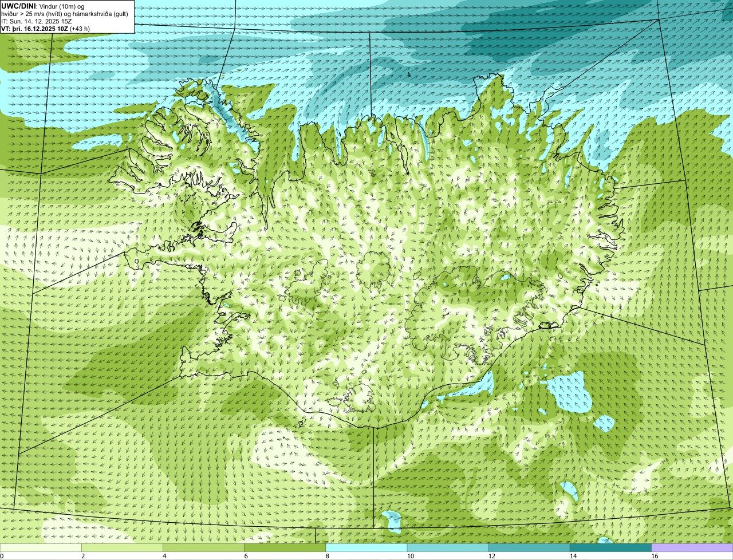The image size is (733, 560).
Task: Click the "8" scale label under the color bar
Action: click(x=328, y=556)
